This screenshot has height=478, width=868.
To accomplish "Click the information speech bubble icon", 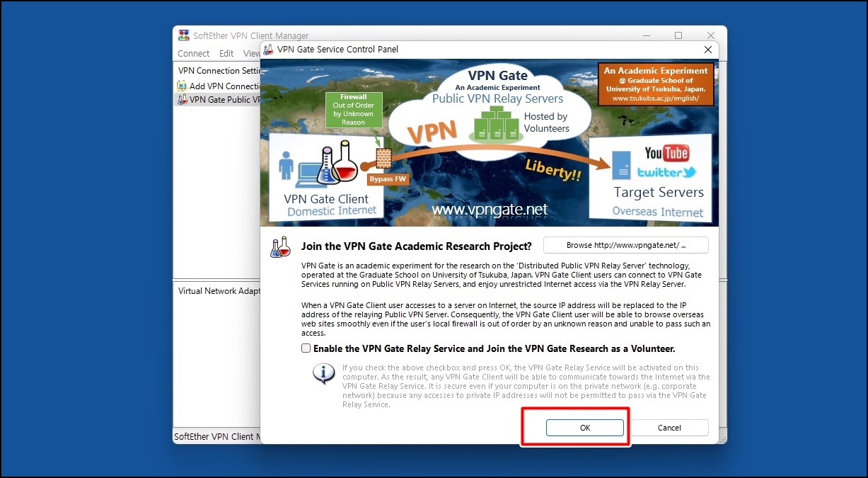I will point(324,373).
